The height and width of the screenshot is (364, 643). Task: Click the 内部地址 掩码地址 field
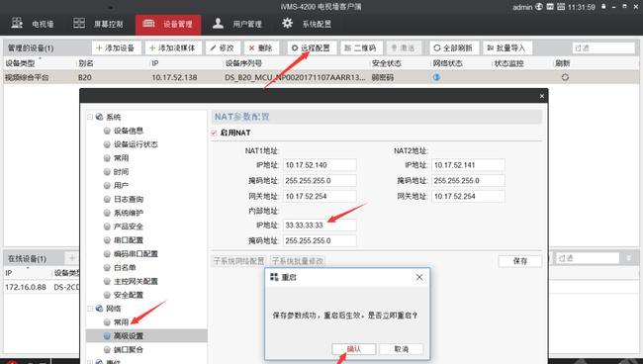tap(320, 240)
